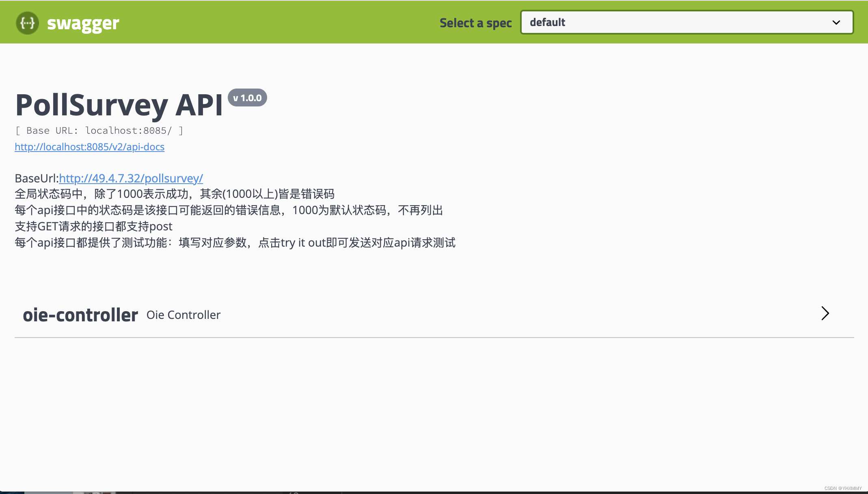Image resolution: width=868 pixels, height=494 pixels.
Task: Click the PollSurvey API heading
Action: coord(119,105)
